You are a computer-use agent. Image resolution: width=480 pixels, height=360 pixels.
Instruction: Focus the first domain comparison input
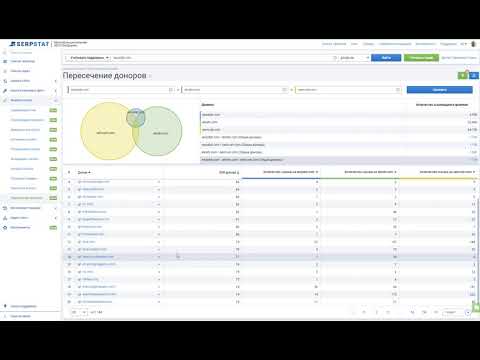[121, 90]
